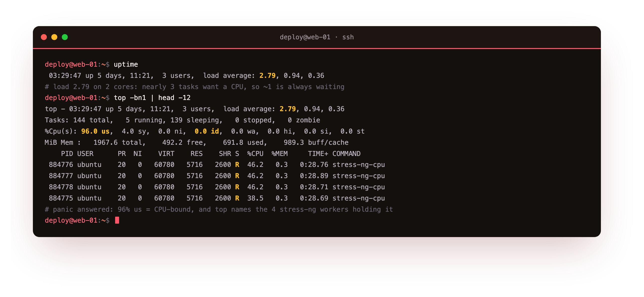Screen dimensions: 644x297
Task: Click TIME+ value 0:28.76
Action: pyautogui.click(x=314, y=165)
